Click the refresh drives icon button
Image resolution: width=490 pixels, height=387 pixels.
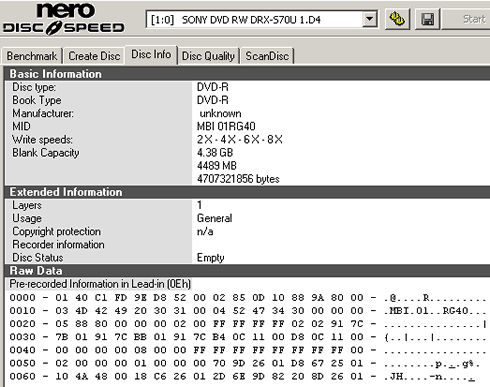coord(397,19)
